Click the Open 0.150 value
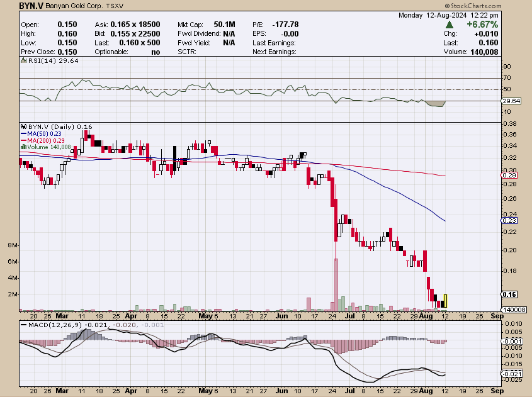532x397 pixels. pos(67,25)
